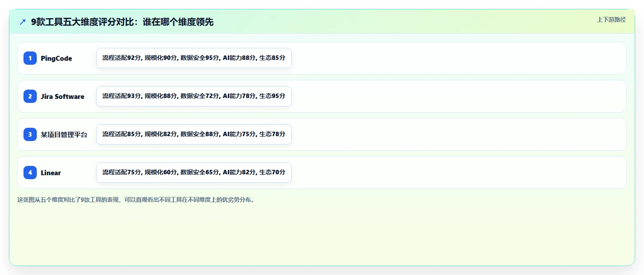
Task: Click the number 3 badge for 某项目管理平台
Action: point(30,134)
